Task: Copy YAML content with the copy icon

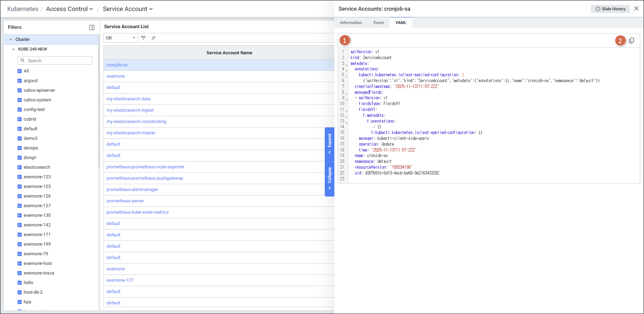Action: [x=631, y=41]
